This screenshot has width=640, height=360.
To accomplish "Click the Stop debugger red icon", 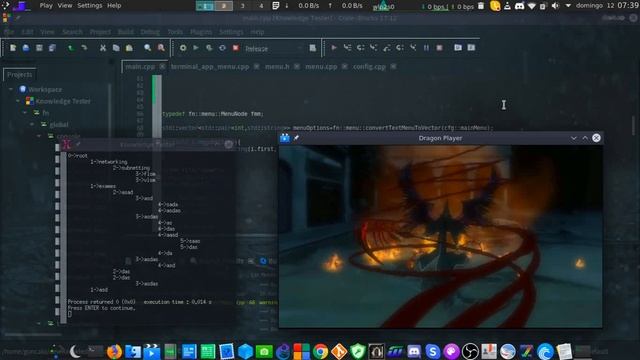I will (440, 48).
